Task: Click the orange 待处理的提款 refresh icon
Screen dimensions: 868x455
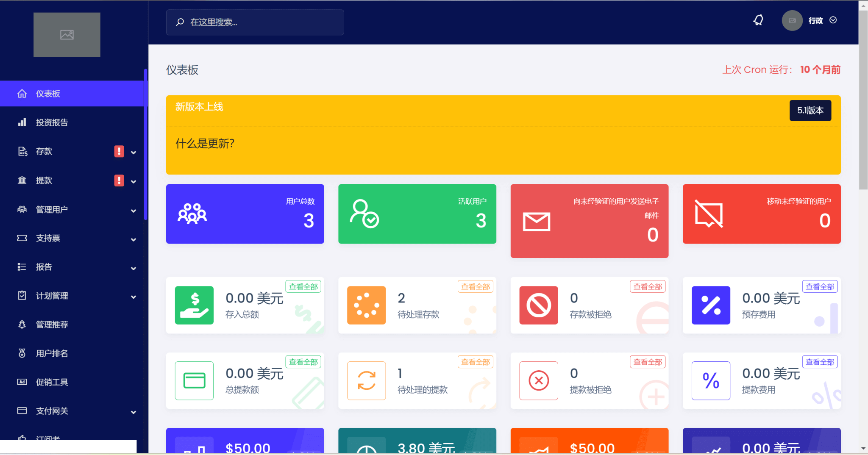Action: pos(366,380)
